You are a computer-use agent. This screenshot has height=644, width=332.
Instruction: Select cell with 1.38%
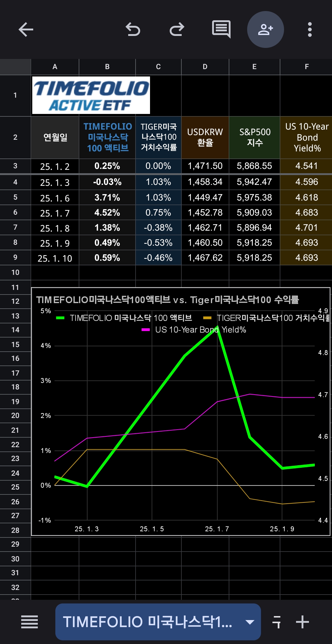pos(107,228)
